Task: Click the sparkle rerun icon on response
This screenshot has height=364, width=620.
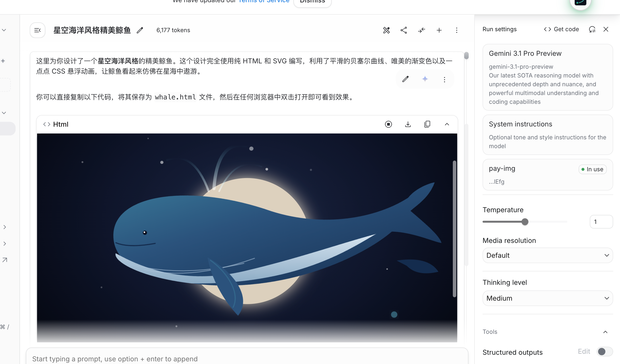Action: [425, 79]
